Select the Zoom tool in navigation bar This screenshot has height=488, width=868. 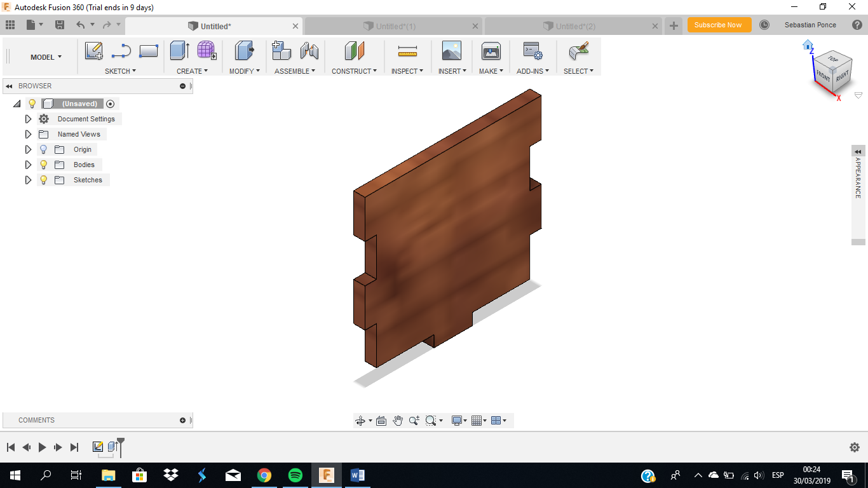[414, 421]
